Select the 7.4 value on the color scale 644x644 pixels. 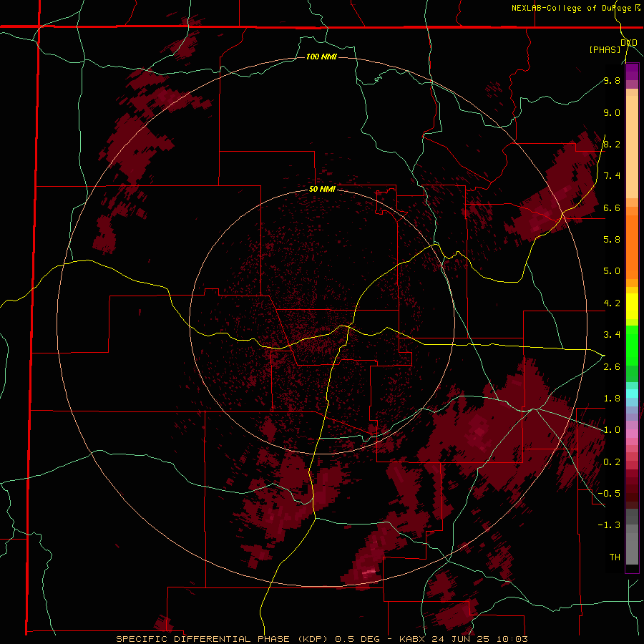point(612,176)
